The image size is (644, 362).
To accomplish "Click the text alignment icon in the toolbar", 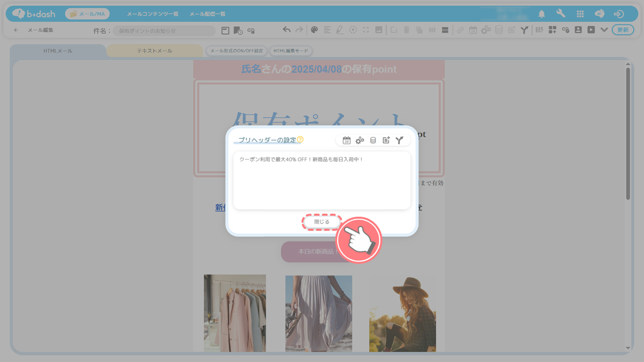I will [328, 30].
